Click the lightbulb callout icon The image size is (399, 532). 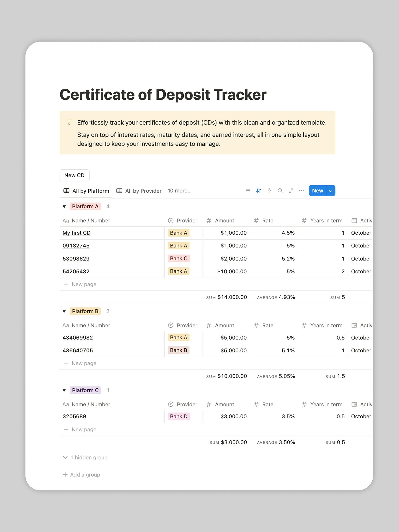click(x=69, y=122)
